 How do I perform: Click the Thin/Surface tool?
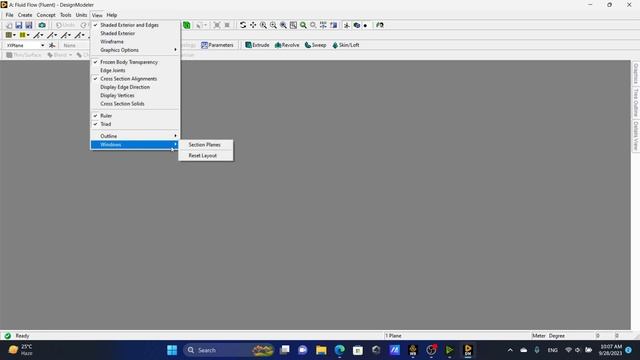[24, 55]
